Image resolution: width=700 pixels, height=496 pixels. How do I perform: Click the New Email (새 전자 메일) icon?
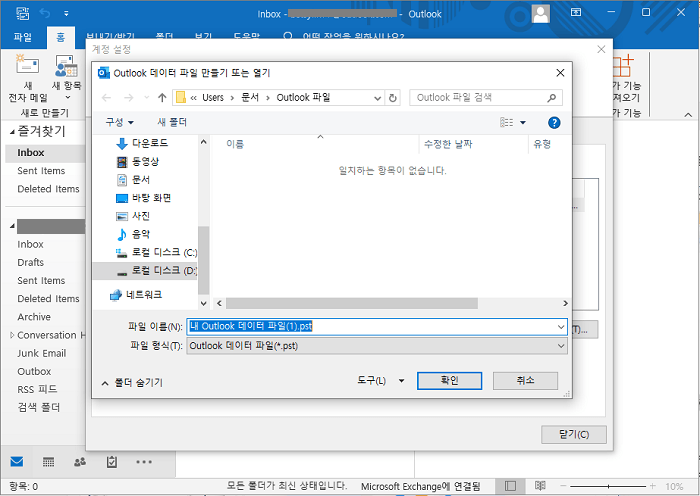[x=27, y=65]
